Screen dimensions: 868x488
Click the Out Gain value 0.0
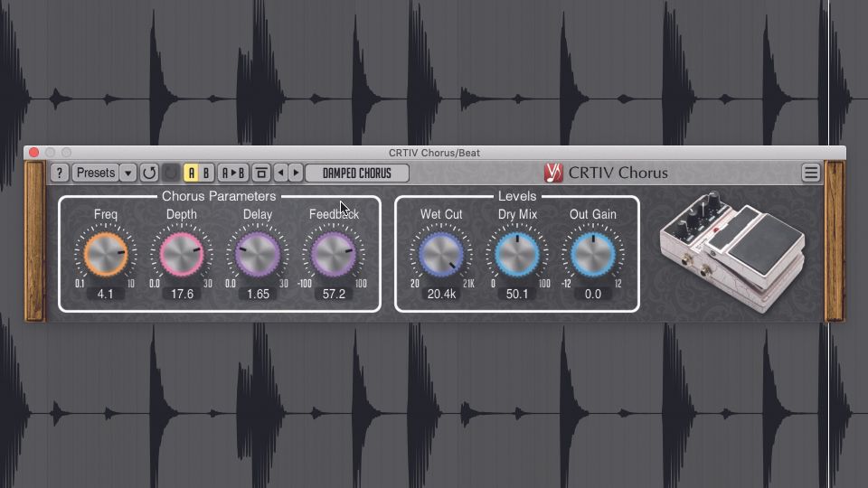pyautogui.click(x=592, y=294)
